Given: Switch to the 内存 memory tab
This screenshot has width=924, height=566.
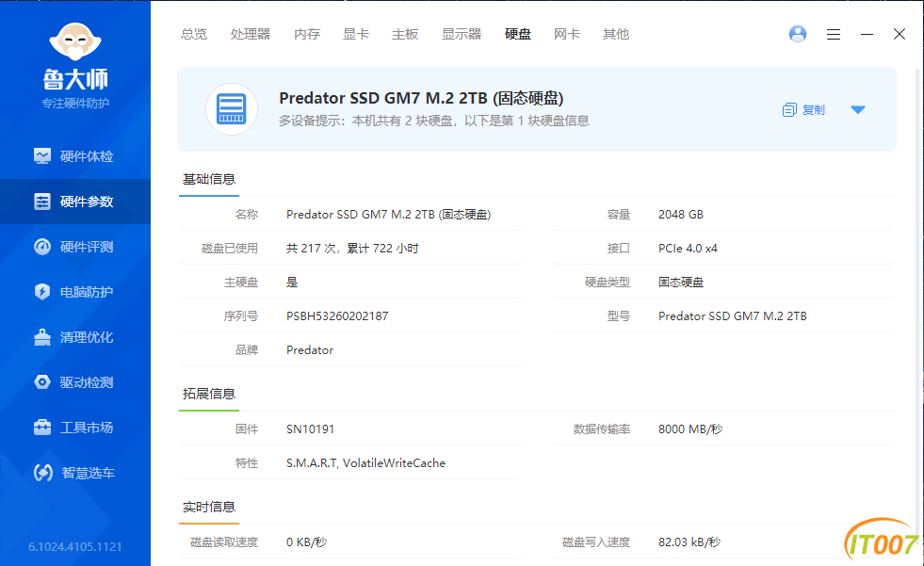Looking at the screenshot, I should [x=307, y=34].
